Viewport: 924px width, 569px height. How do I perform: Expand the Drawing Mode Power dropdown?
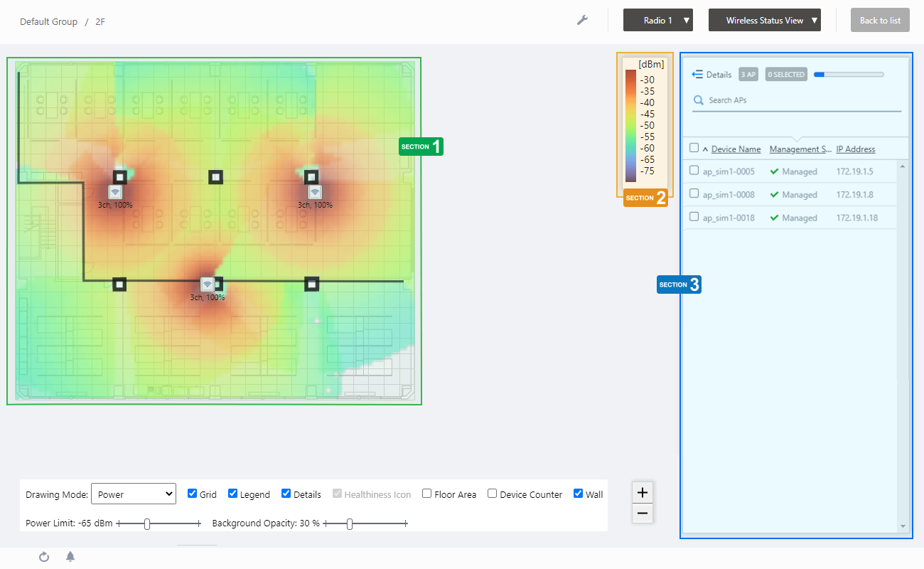pyautogui.click(x=133, y=494)
